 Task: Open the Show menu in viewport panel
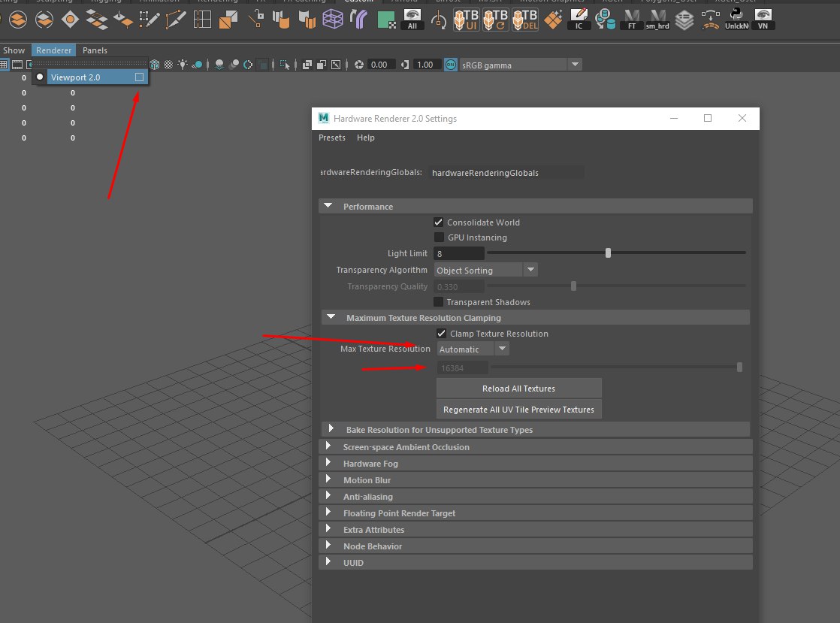14,50
